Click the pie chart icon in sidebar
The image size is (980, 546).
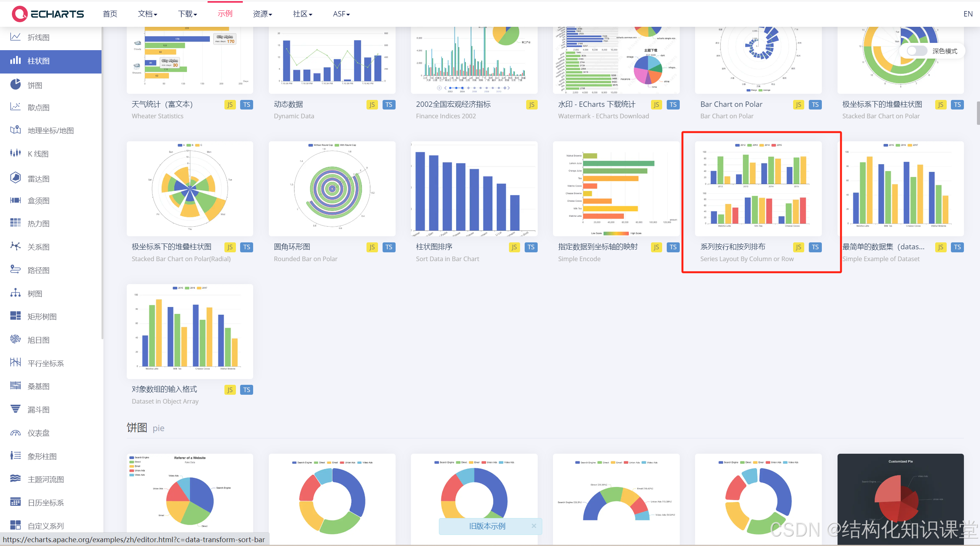pos(15,84)
